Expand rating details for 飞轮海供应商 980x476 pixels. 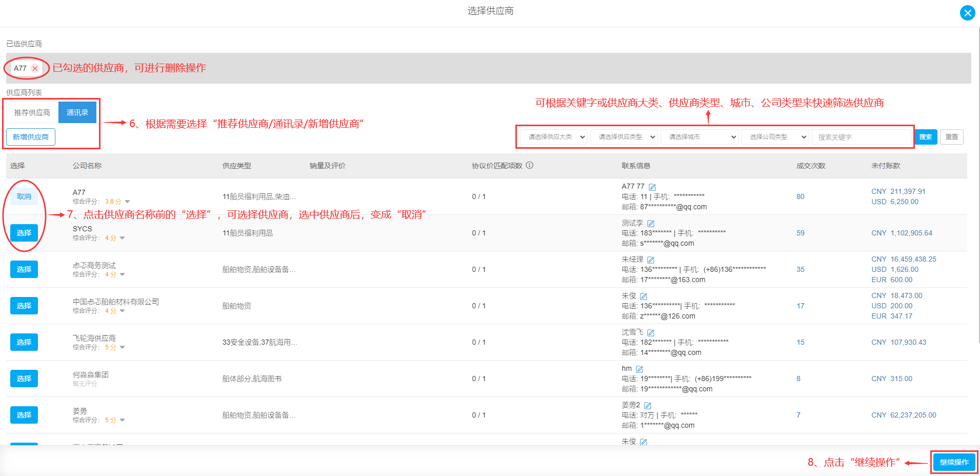pyautogui.click(x=122, y=347)
